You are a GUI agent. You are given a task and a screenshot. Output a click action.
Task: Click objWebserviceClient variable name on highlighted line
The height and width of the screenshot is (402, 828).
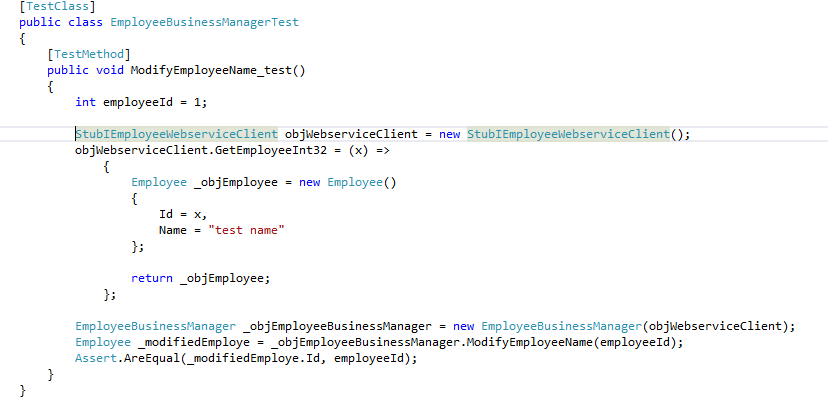click(351, 134)
